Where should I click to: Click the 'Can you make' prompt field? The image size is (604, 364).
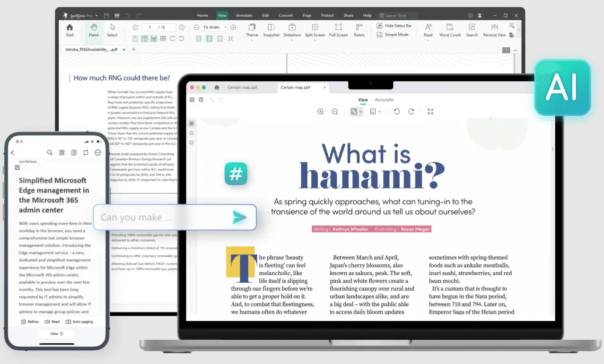pyautogui.click(x=161, y=217)
